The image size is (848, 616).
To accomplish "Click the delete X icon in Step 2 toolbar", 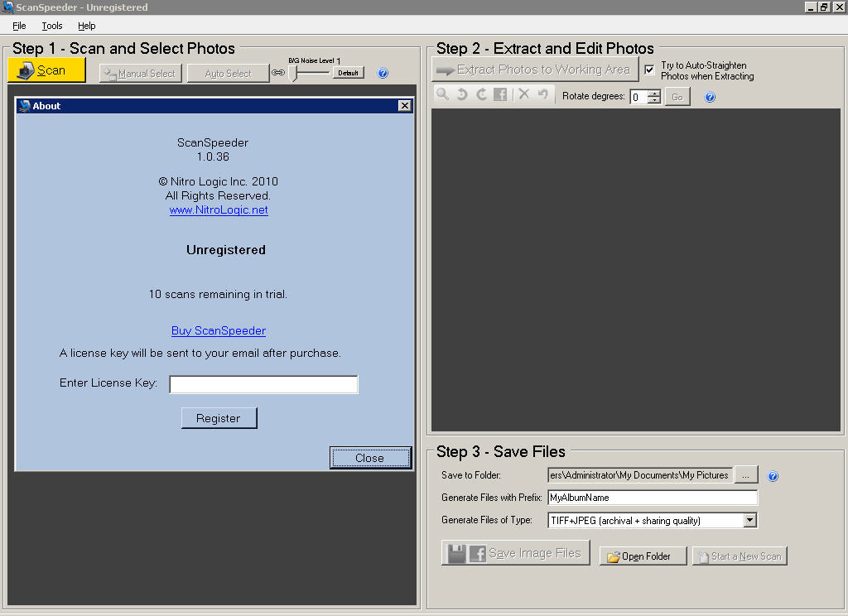I will point(523,94).
